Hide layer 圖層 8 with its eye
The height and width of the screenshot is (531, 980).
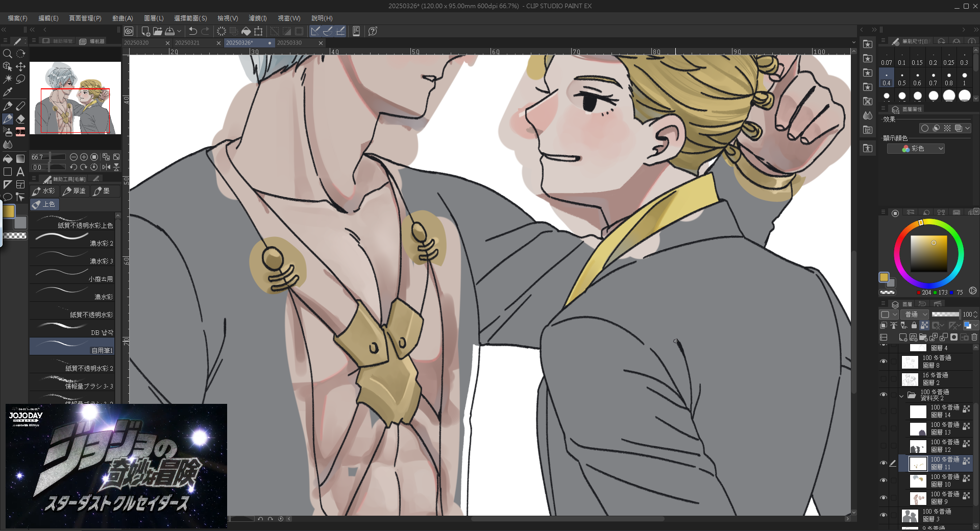pyautogui.click(x=884, y=361)
